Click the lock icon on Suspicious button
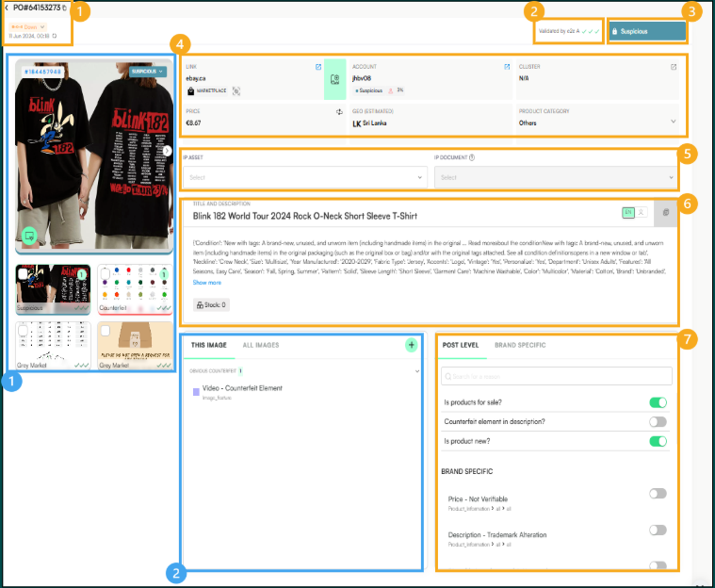This screenshot has width=715, height=588. 615,31
